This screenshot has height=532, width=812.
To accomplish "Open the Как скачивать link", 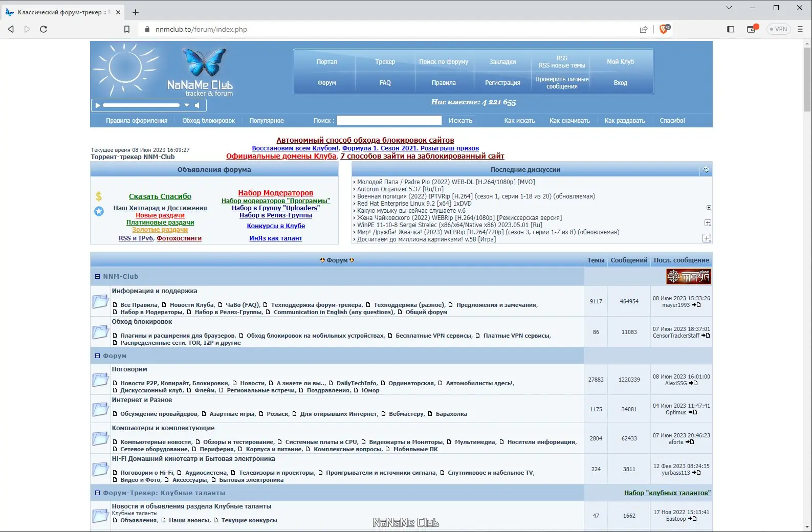I will coord(569,121).
